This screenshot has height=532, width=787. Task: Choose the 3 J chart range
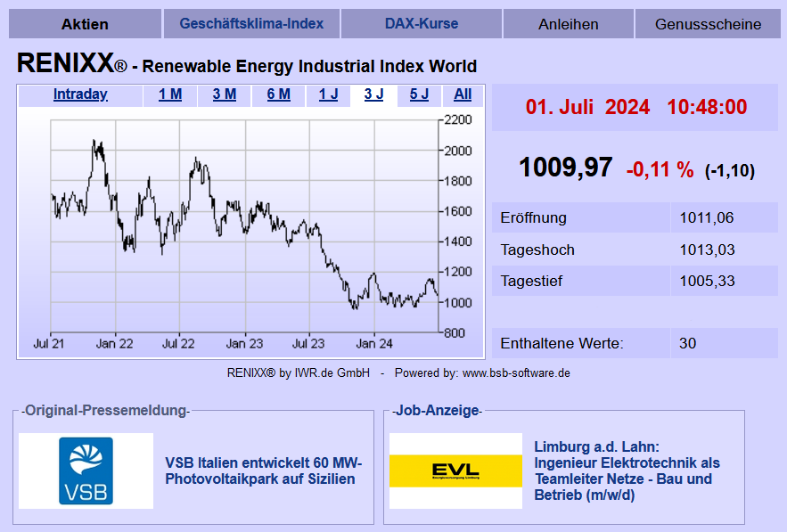click(374, 94)
